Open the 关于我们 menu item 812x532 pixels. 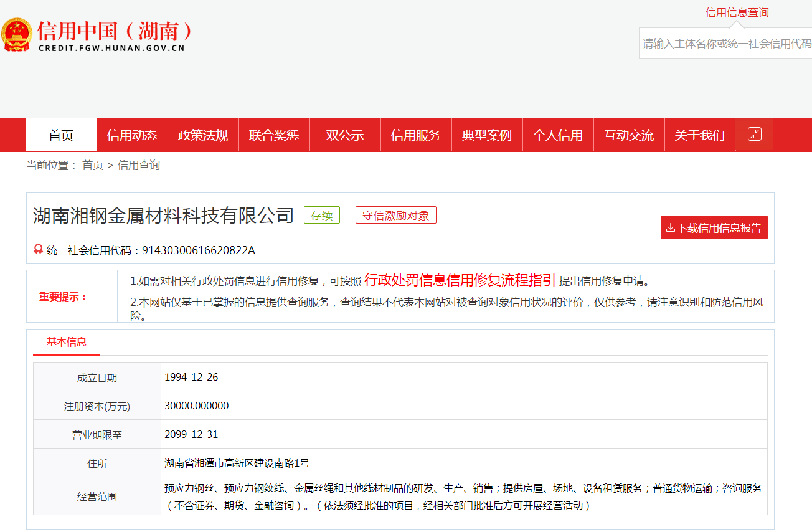point(700,135)
